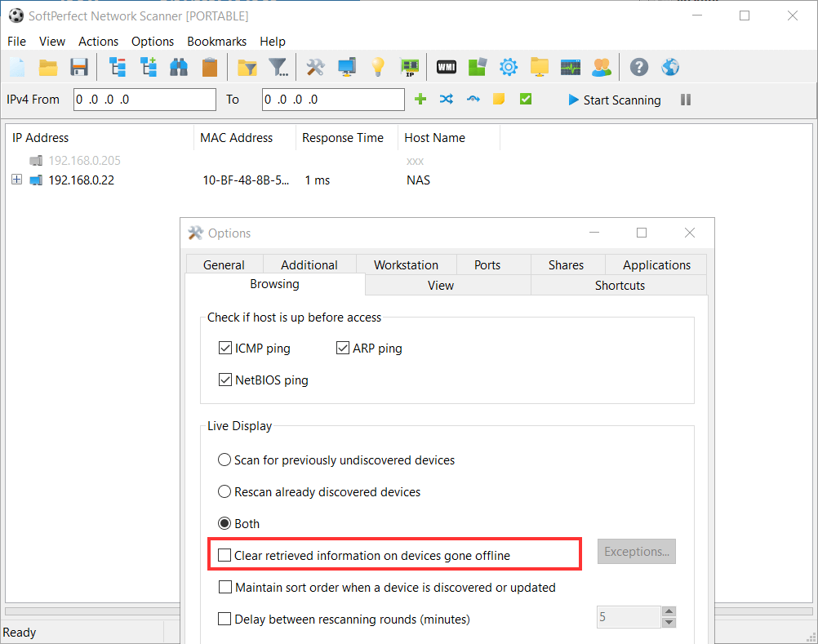Open the View menu
818x644 pixels.
point(52,41)
